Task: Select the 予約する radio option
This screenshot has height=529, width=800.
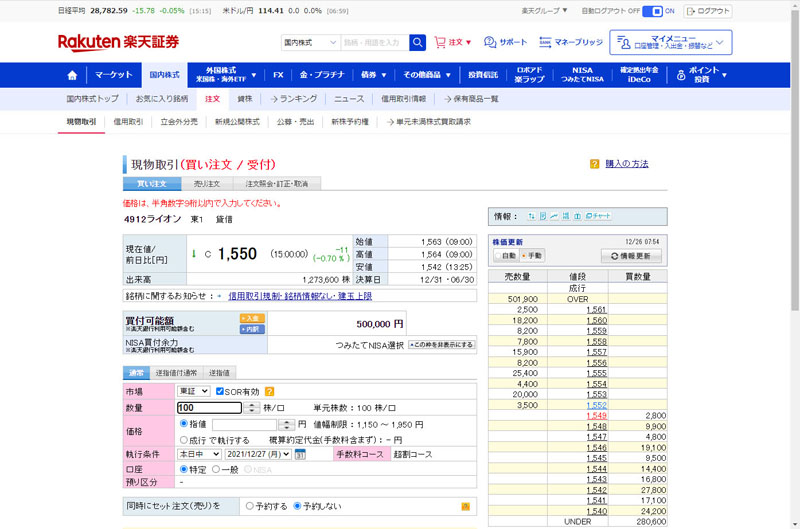Action: [251, 506]
